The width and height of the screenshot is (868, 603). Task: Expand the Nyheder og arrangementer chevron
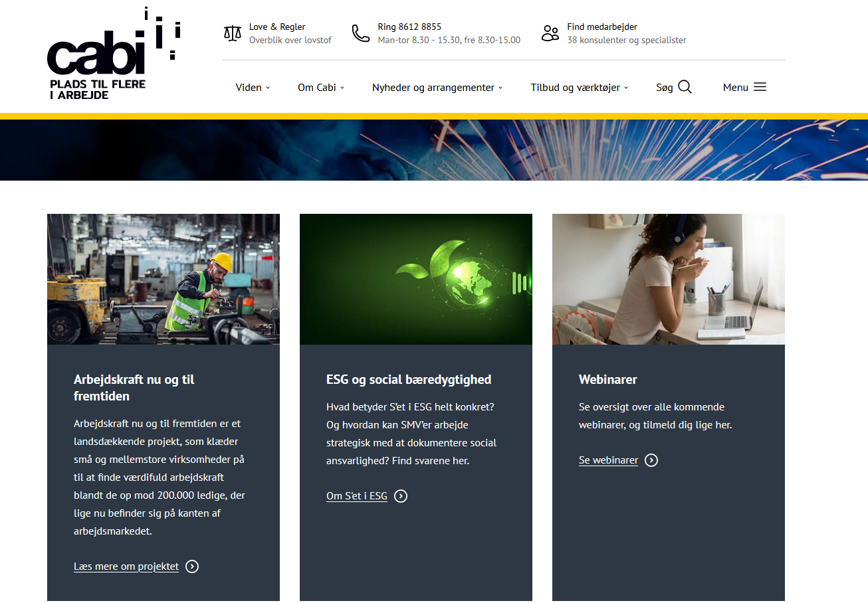click(500, 88)
